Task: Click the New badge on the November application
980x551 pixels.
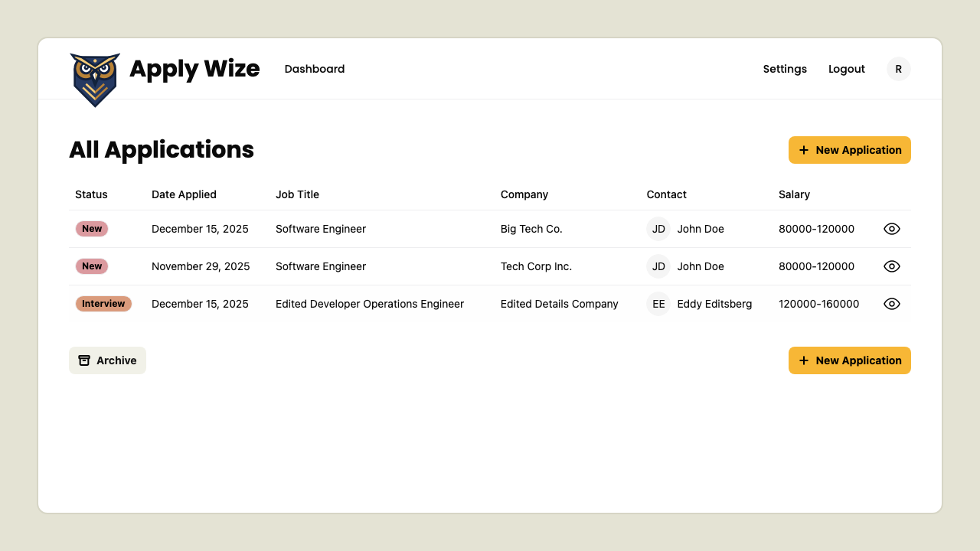Action: [x=92, y=266]
